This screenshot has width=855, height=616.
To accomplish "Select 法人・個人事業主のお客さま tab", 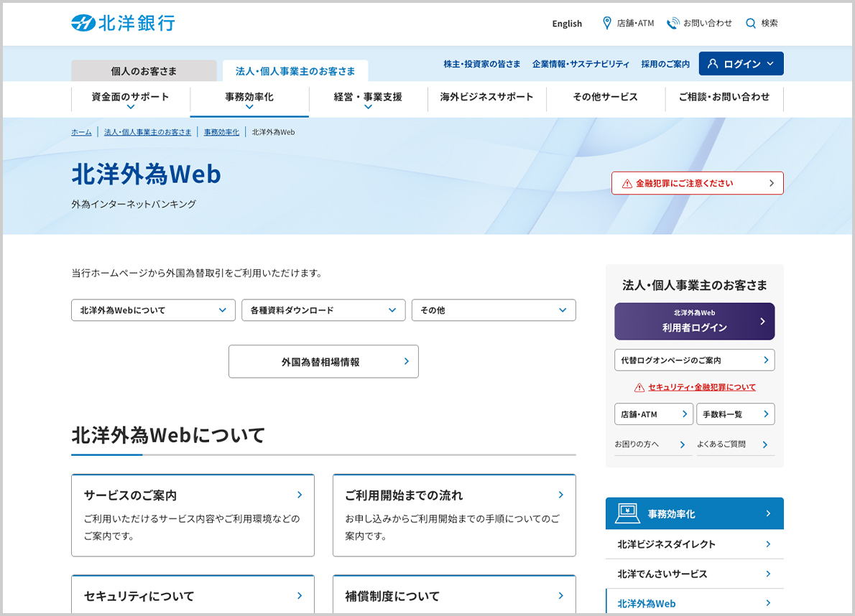I will click(295, 71).
